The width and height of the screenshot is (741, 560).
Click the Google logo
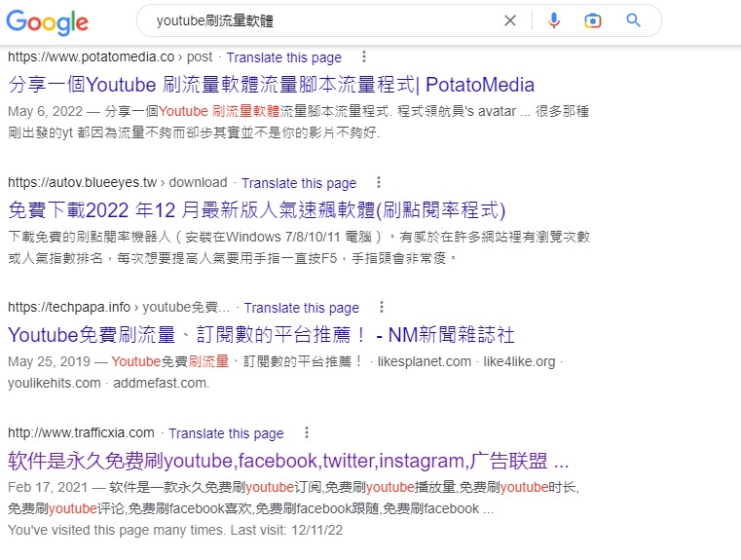coord(48,21)
